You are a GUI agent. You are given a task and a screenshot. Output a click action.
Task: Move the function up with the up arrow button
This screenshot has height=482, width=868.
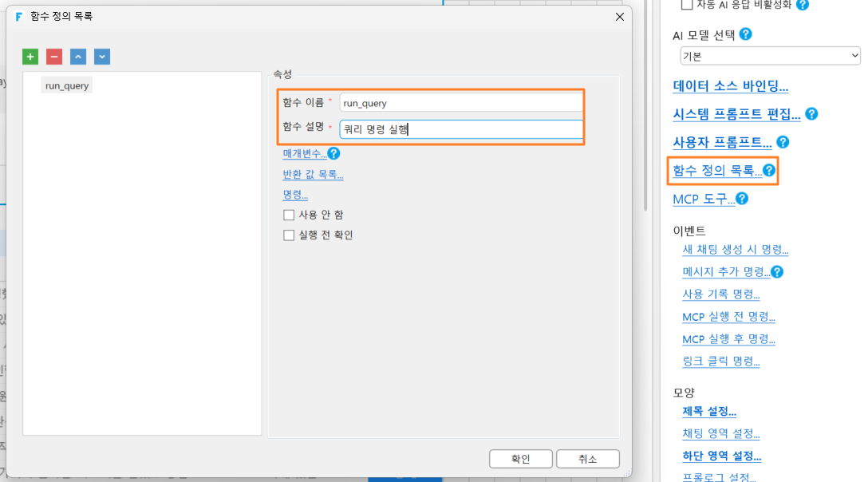(78, 57)
